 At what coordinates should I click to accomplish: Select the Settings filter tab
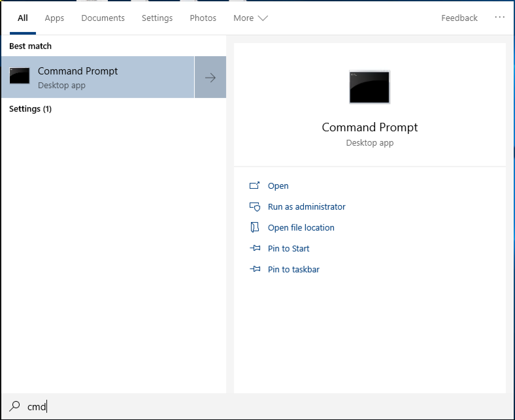pos(157,18)
